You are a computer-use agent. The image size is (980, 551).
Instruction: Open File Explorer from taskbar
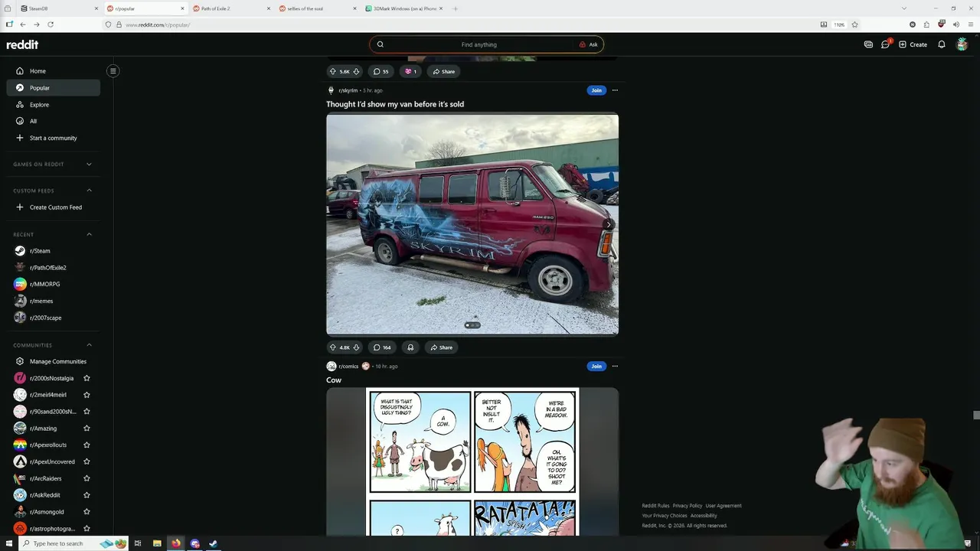point(157,543)
